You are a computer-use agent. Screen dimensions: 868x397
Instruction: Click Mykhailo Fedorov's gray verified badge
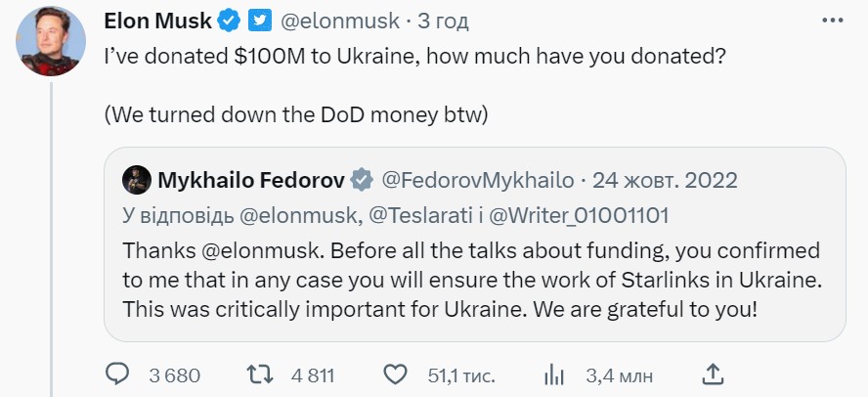click(x=362, y=180)
